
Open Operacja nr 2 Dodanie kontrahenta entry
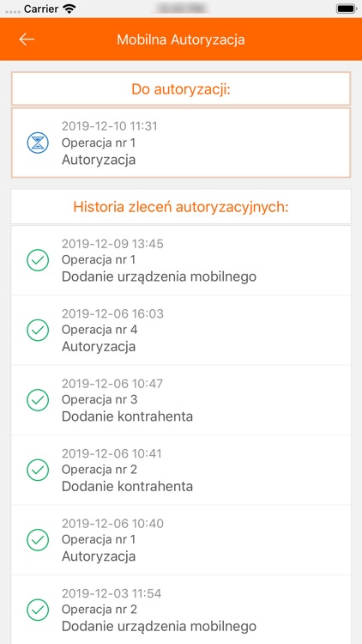tap(181, 470)
